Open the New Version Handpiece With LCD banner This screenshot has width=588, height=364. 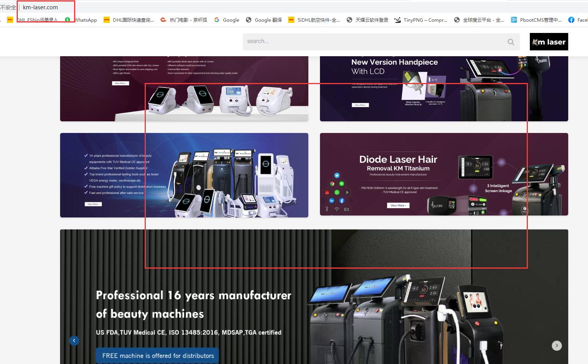click(x=444, y=89)
